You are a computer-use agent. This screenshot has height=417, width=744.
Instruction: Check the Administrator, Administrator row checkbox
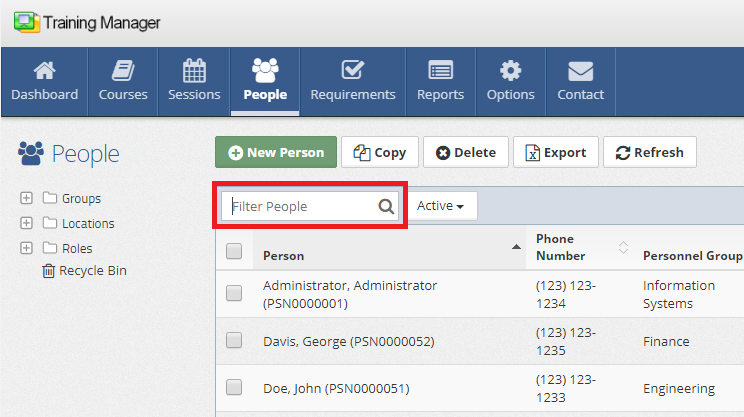click(234, 294)
